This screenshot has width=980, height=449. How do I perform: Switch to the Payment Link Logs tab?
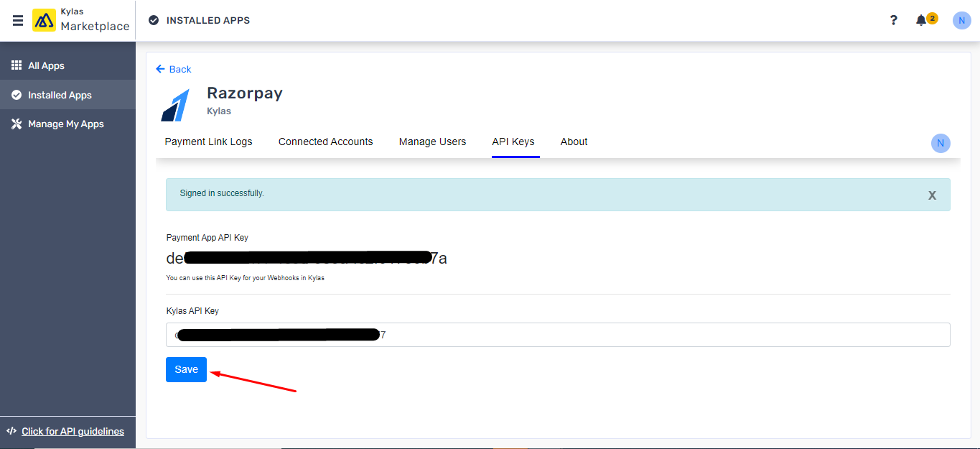coord(208,142)
